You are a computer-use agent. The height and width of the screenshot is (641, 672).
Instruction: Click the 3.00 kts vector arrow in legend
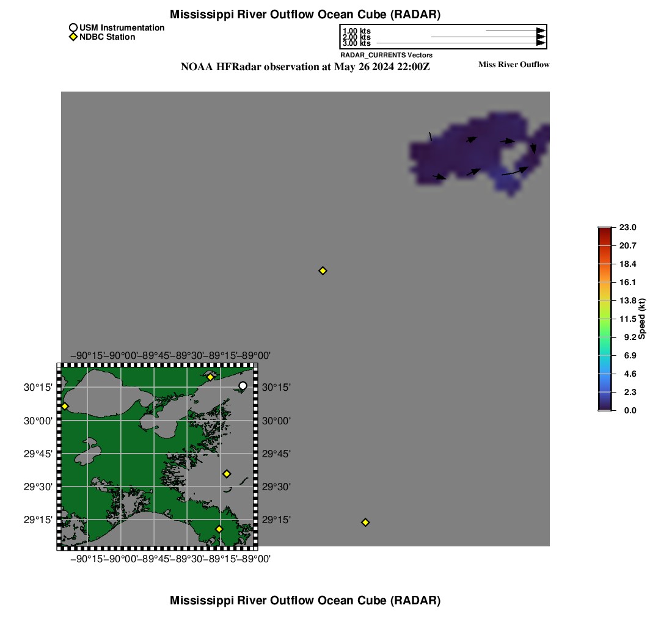[x=459, y=43]
